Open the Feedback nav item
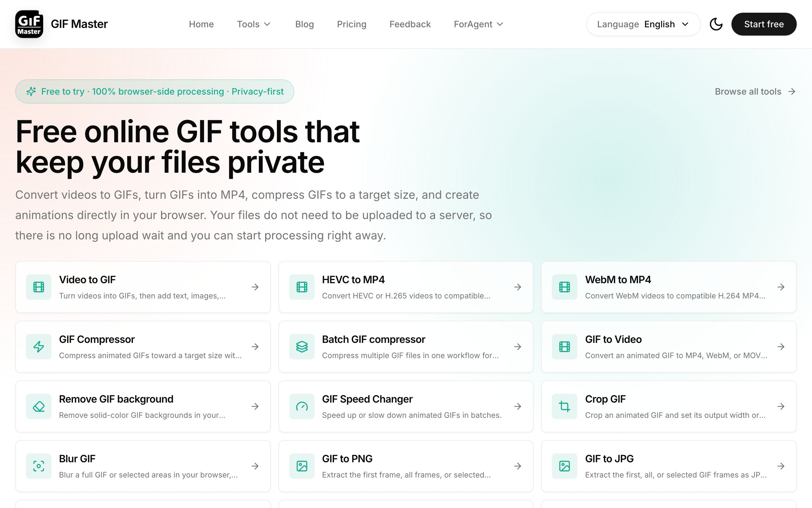812x508 pixels. tap(410, 24)
